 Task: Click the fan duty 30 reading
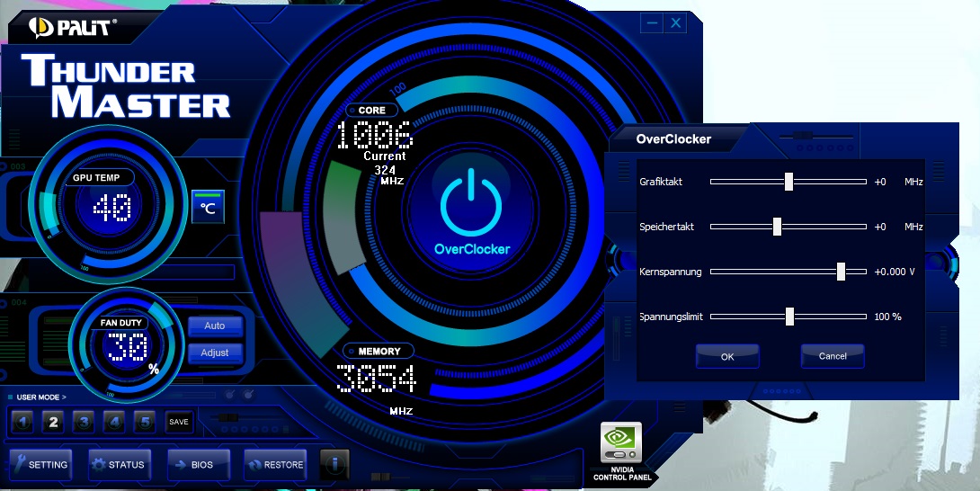point(128,347)
